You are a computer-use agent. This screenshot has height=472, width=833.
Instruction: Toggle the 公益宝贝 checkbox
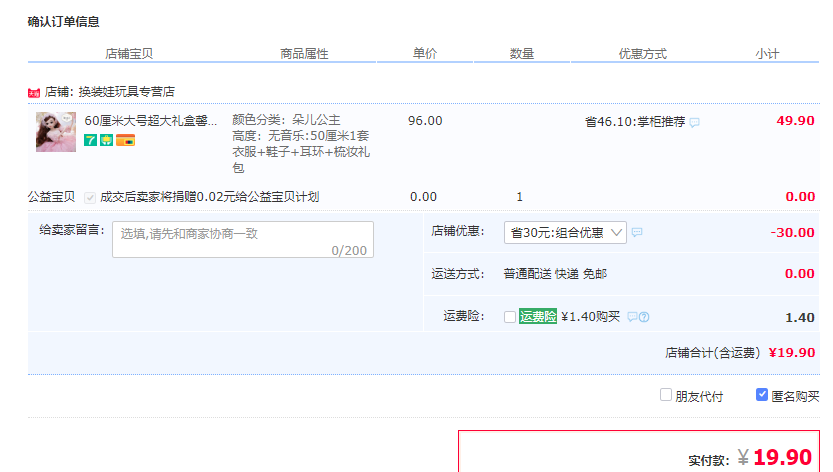(90, 198)
